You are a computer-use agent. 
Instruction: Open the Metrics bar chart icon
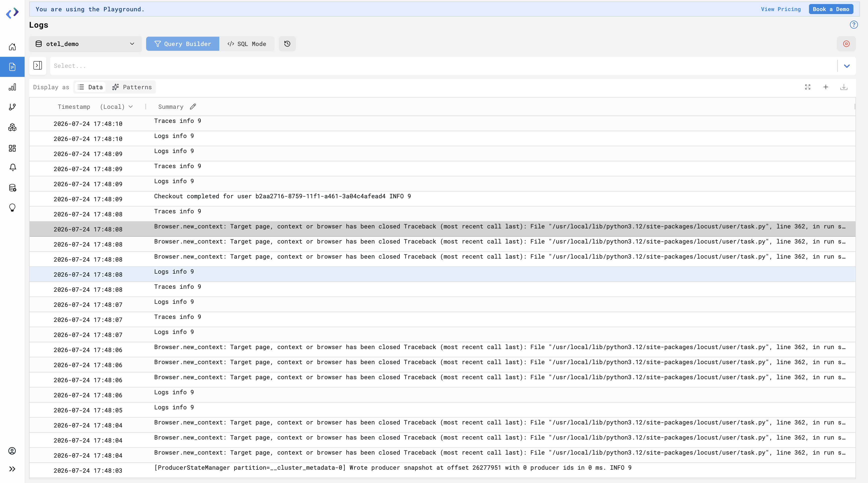[13, 87]
